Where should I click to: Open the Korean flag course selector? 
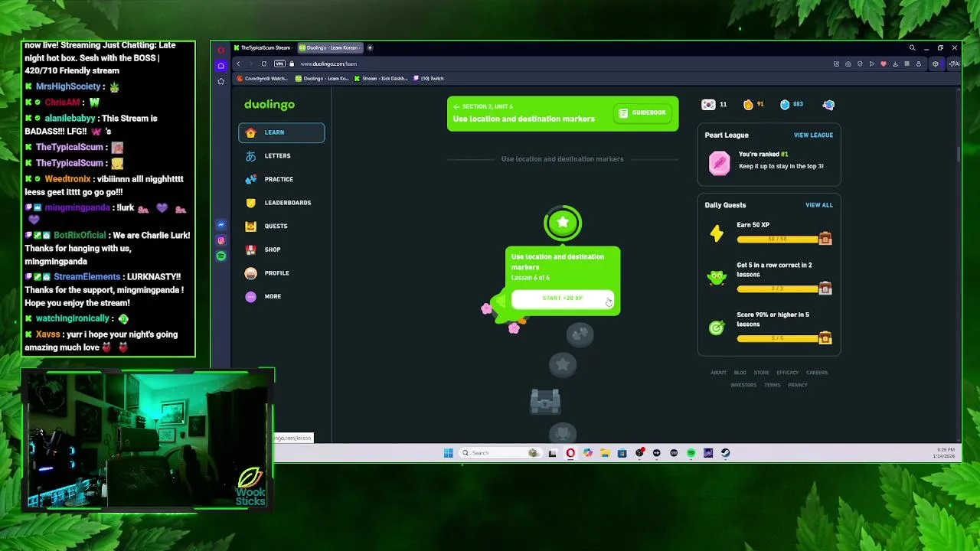click(708, 105)
